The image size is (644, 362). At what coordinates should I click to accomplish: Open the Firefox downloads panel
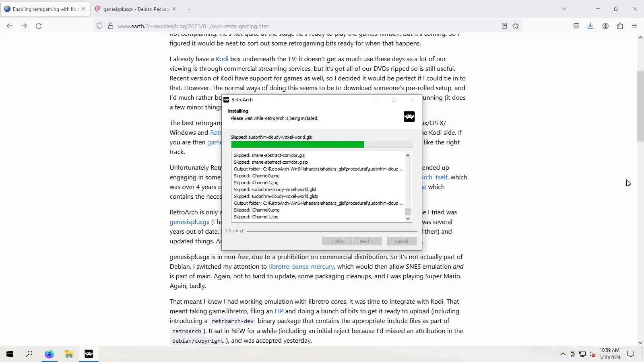click(x=590, y=26)
